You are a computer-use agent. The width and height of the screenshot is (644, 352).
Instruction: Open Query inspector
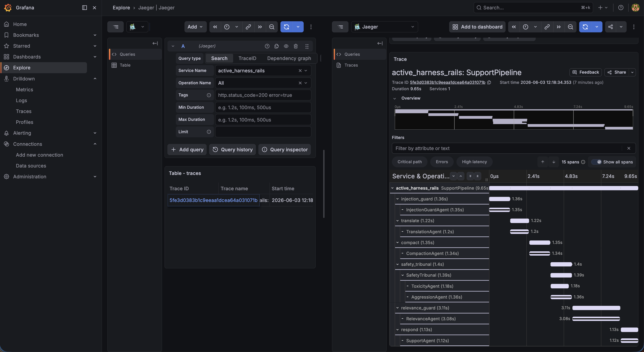point(284,150)
